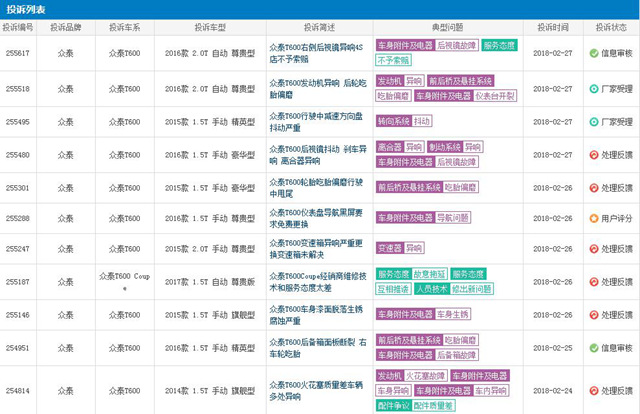Click 车内异响 tag in row 254814
This screenshot has height=414, width=640.
coord(491,391)
